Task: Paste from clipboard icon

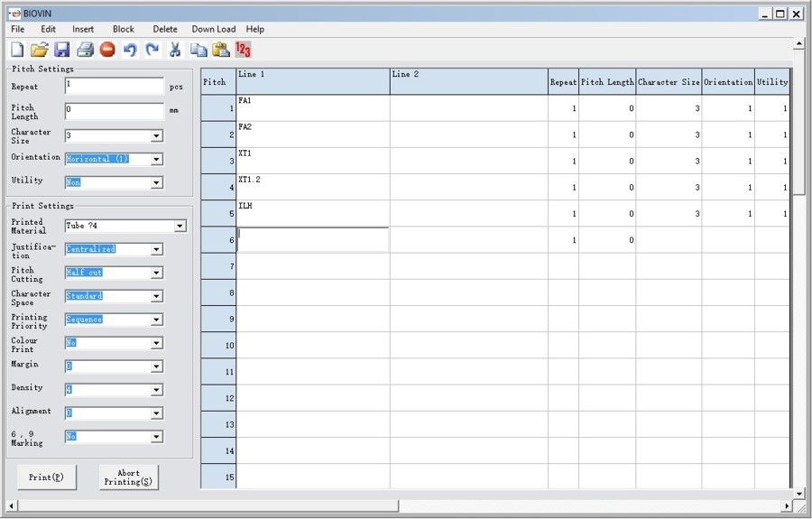Action: click(221, 50)
